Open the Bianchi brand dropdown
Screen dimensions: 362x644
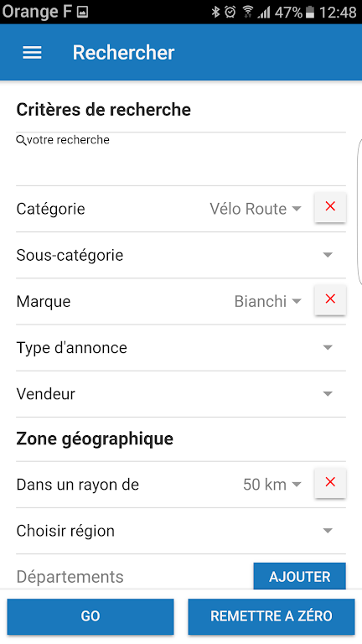pyautogui.click(x=268, y=302)
